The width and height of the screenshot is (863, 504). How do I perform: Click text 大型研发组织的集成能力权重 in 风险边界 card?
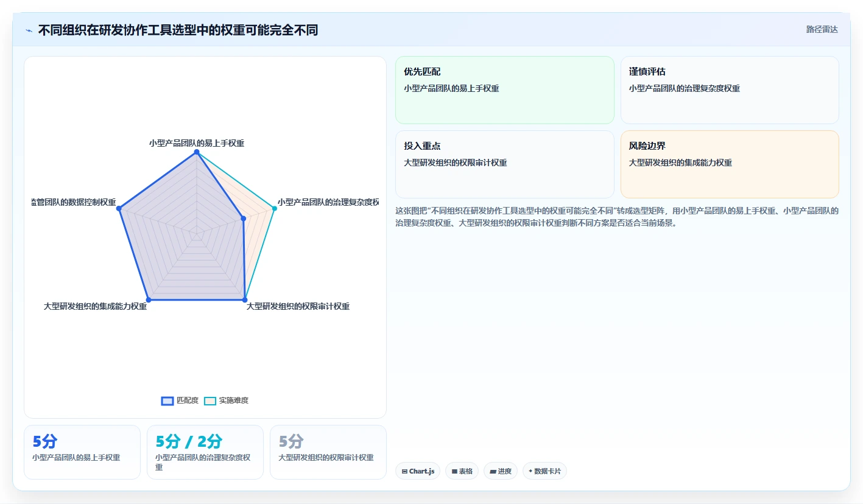click(x=680, y=163)
